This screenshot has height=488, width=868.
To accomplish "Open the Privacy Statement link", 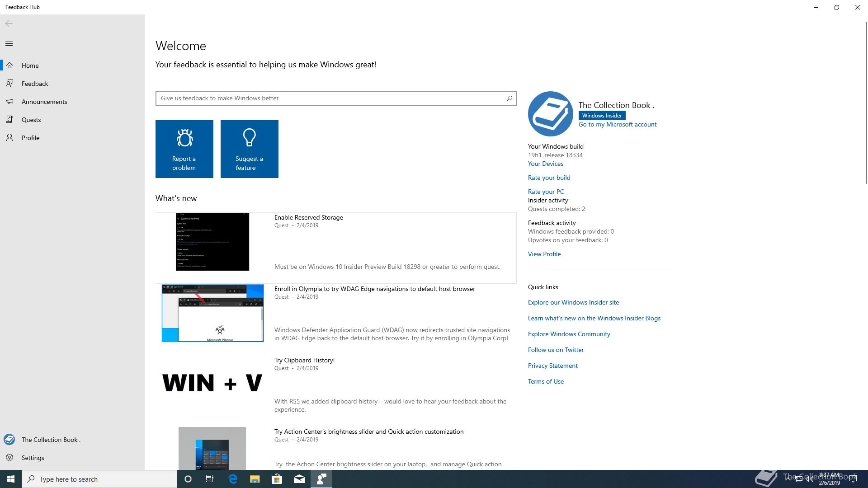I will click(553, 366).
